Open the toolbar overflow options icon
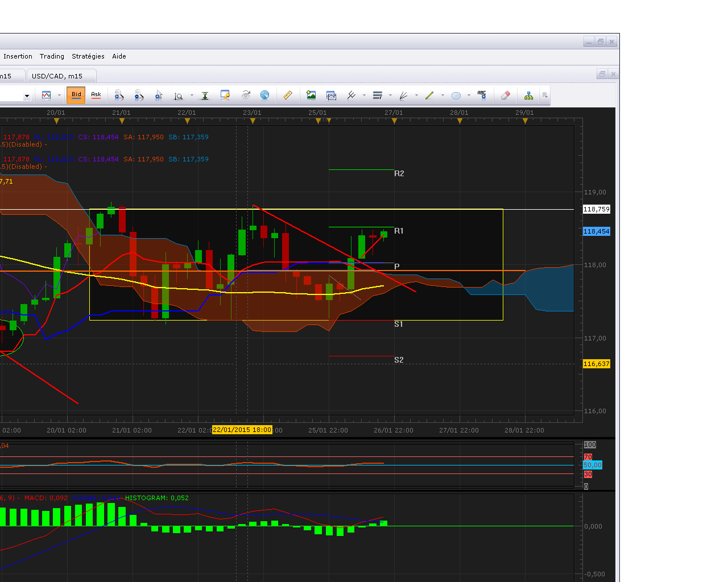 click(x=545, y=95)
